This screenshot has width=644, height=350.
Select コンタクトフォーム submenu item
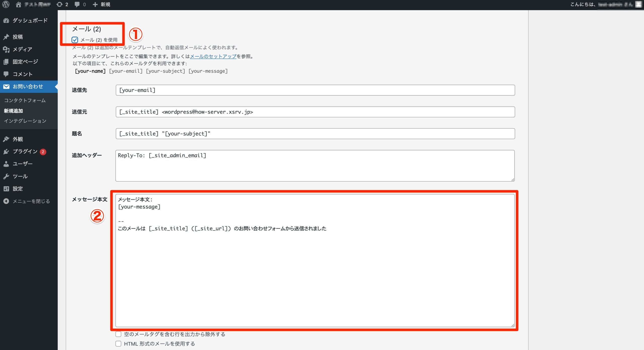(25, 100)
